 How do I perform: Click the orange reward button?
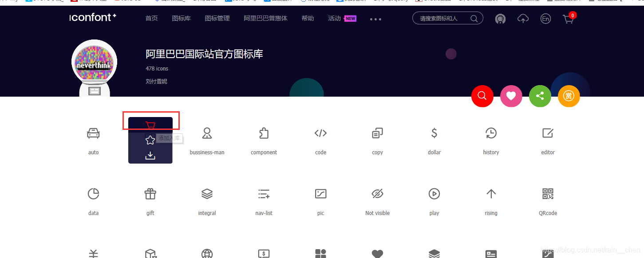[569, 96]
